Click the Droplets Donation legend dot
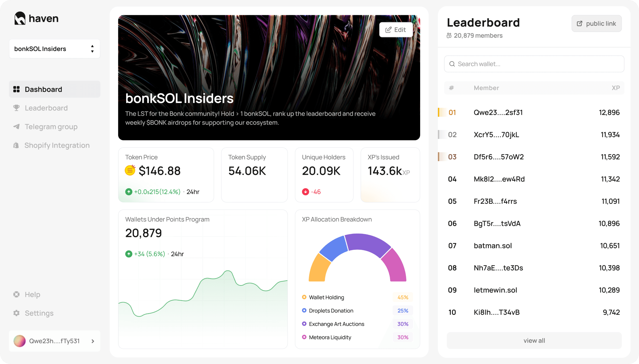Image resolution: width=639 pixels, height=364 pixels. (304, 310)
